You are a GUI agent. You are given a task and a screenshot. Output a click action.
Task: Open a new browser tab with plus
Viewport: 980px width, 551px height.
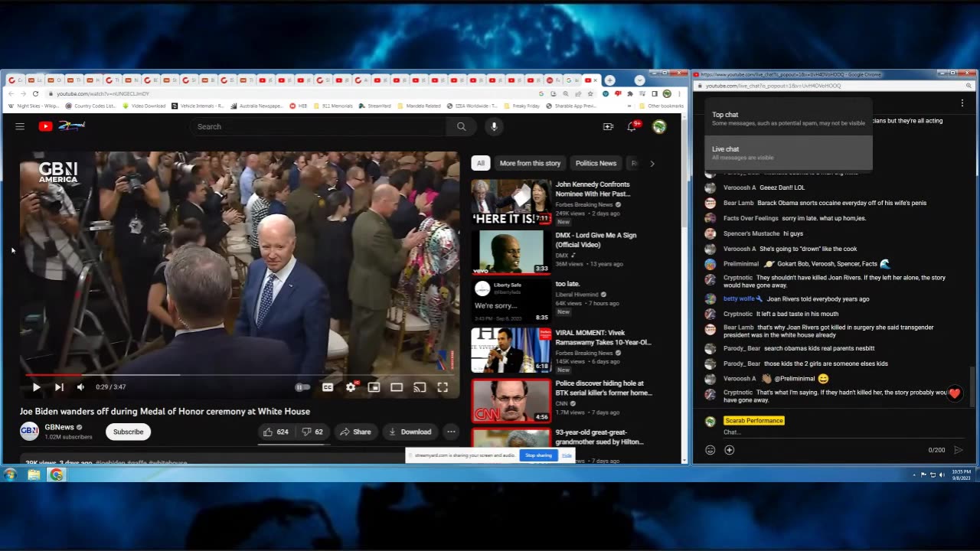pyautogui.click(x=609, y=80)
